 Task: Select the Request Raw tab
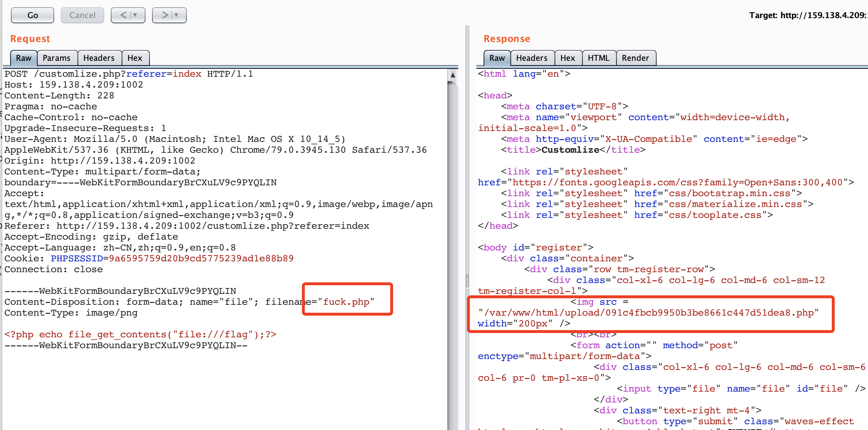coord(24,58)
